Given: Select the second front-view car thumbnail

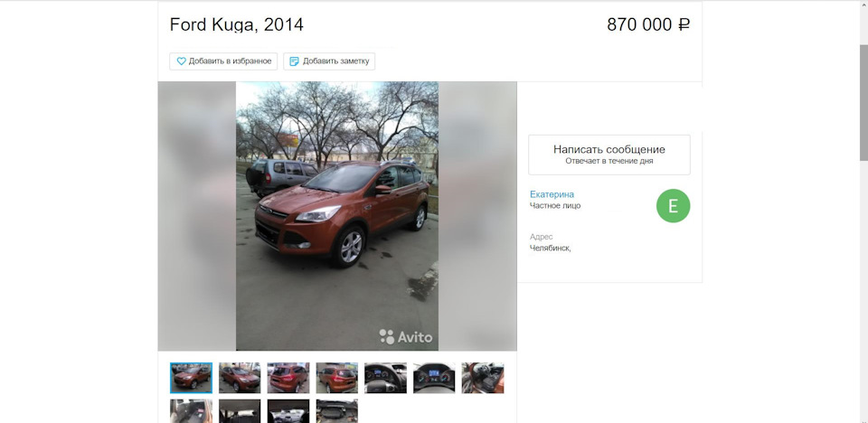Looking at the screenshot, I should tap(240, 378).
